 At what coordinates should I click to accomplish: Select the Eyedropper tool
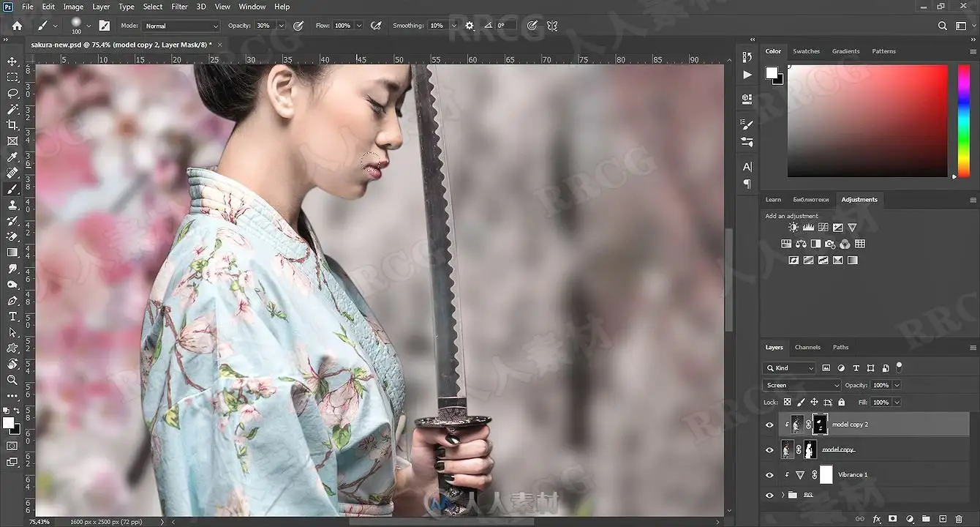click(x=12, y=157)
